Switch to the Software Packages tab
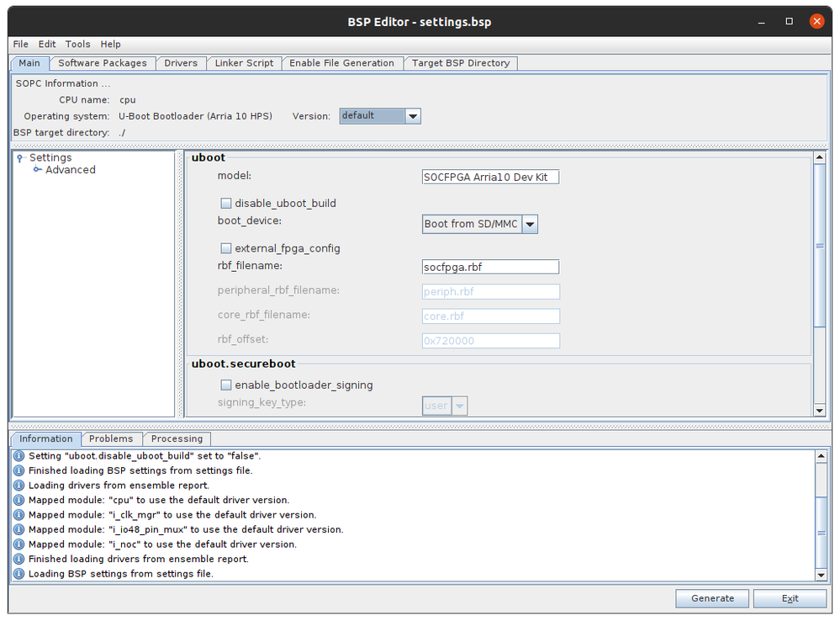The image size is (840, 621). click(103, 63)
